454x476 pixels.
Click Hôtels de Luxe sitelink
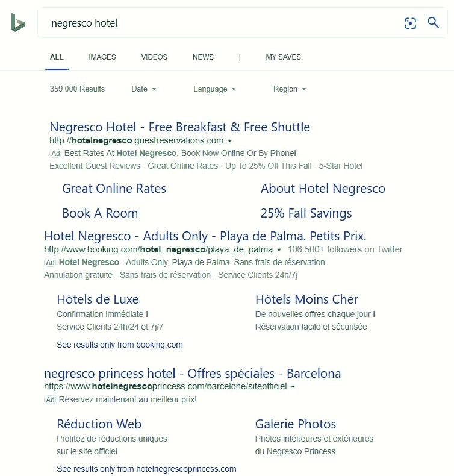pos(98,299)
